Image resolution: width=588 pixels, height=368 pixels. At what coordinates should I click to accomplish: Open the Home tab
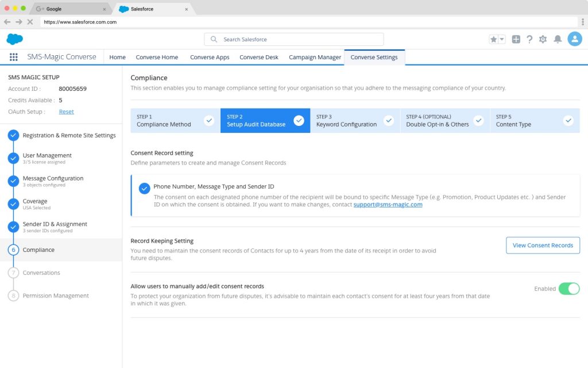pyautogui.click(x=117, y=57)
